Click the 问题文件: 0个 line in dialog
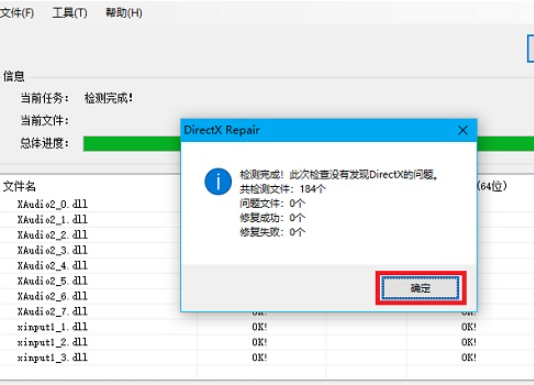 click(272, 203)
